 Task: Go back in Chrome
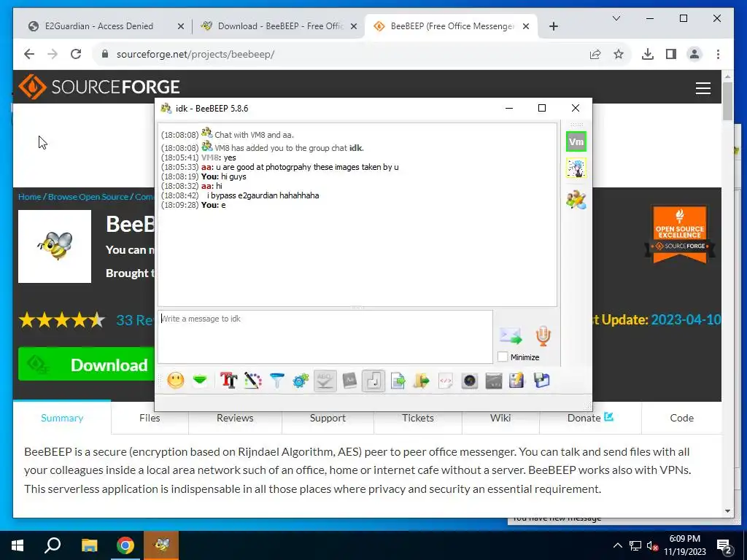click(x=29, y=54)
